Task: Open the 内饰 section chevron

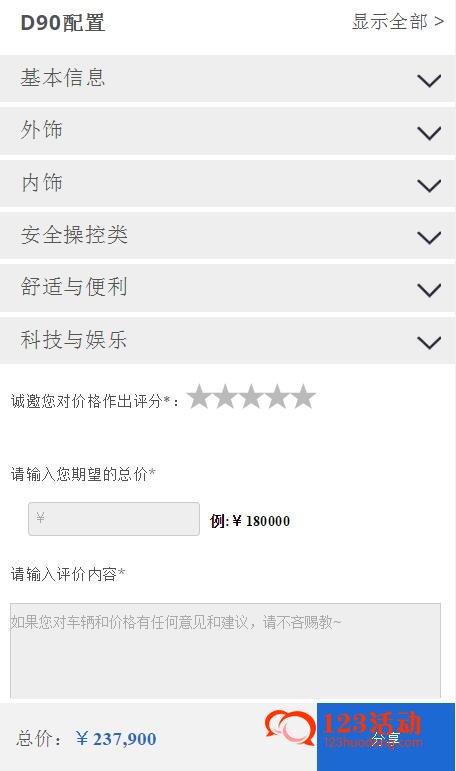Action: tap(429, 185)
